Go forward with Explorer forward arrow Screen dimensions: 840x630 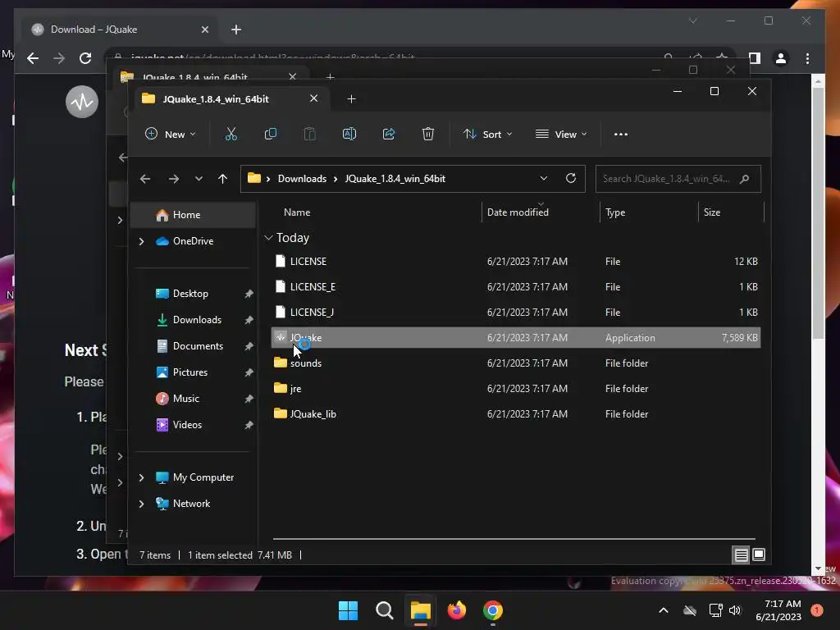[174, 179]
